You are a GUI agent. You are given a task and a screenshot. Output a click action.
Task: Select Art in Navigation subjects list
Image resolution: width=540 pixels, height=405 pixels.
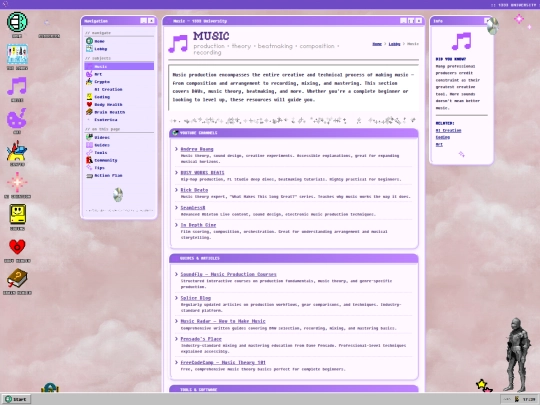[x=119, y=74]
